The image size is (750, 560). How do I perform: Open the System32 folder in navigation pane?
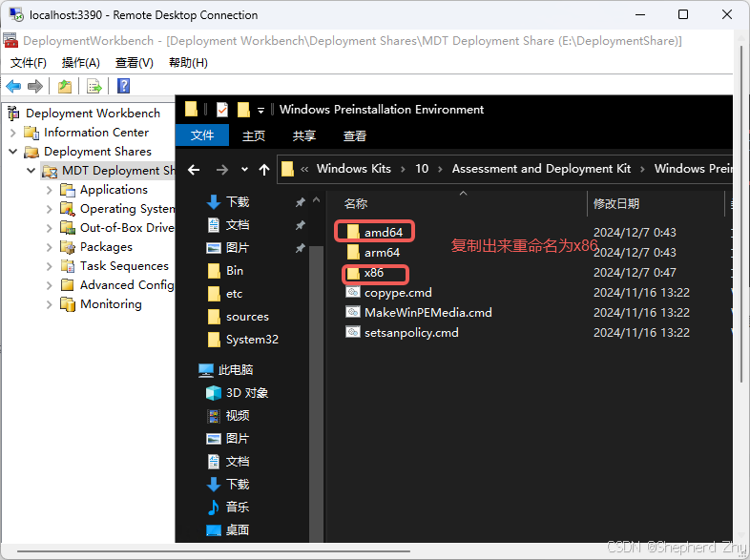point(252,340)
